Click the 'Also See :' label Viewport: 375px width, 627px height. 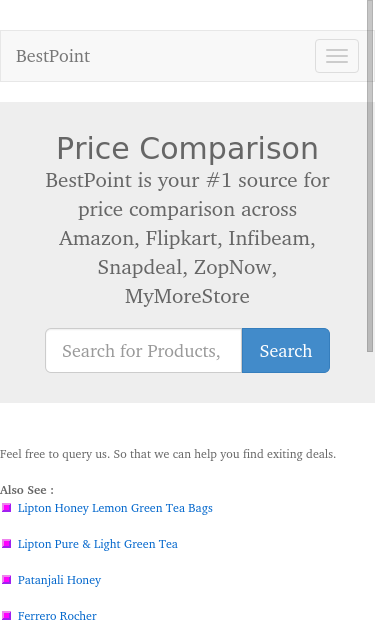click(27, 490)
